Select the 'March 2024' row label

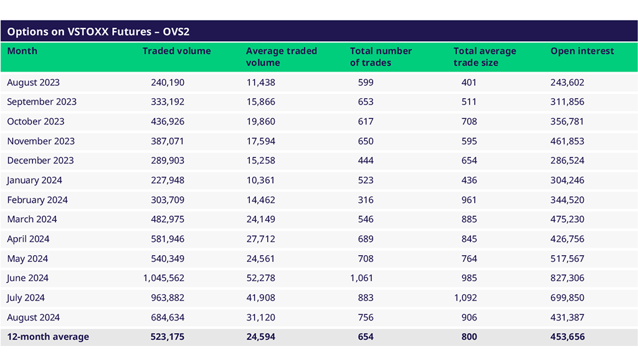32,219
